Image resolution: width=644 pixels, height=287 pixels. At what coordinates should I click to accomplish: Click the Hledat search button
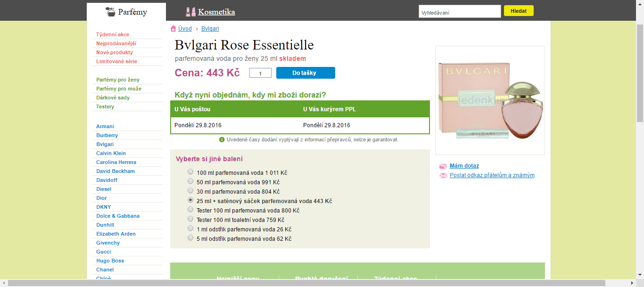[519, 11]
